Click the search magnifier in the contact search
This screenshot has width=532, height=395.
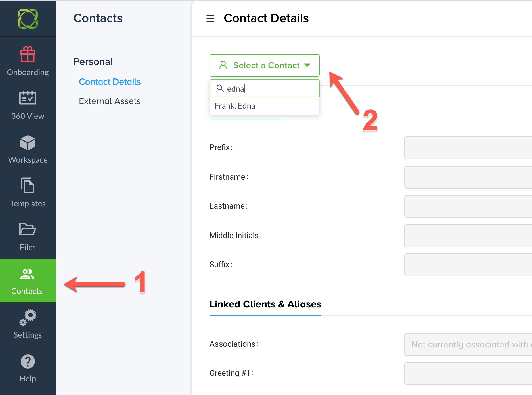point(220,88)
